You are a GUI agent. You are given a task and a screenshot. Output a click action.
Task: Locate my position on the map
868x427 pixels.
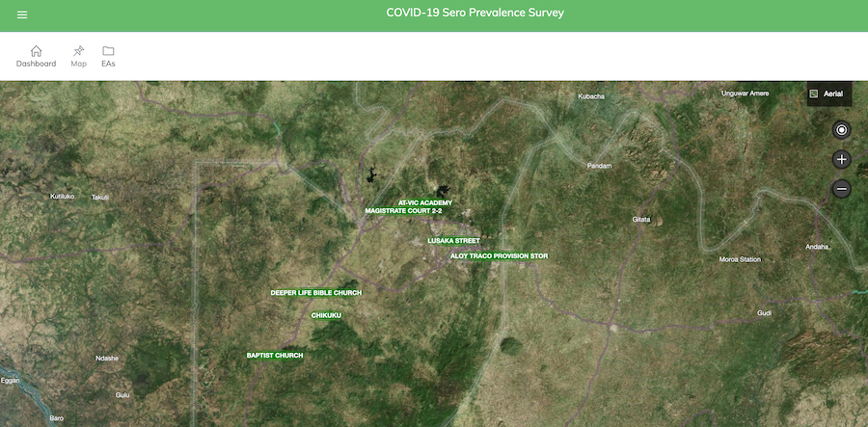pos(841,130)
